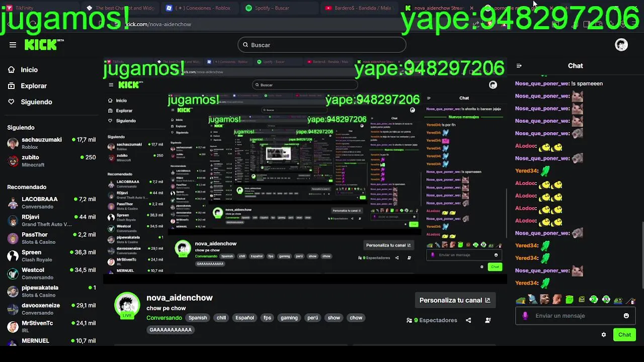The width and height of the screenshot is (644, 362).
Task: Click the green Chat send button
Action: click(624, 335)
